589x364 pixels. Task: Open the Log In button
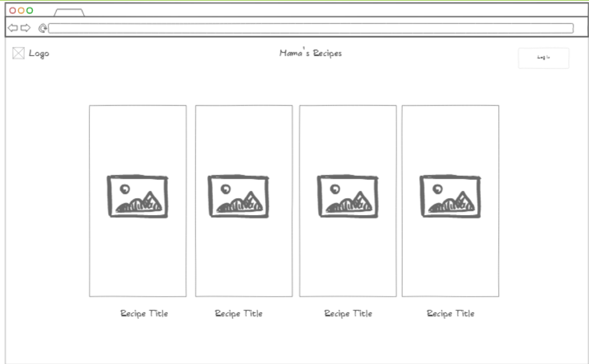click(543, 58)
